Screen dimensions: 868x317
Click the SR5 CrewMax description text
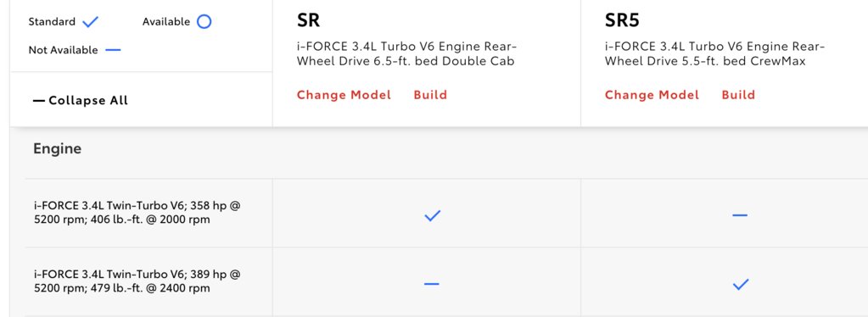[714, 53]
